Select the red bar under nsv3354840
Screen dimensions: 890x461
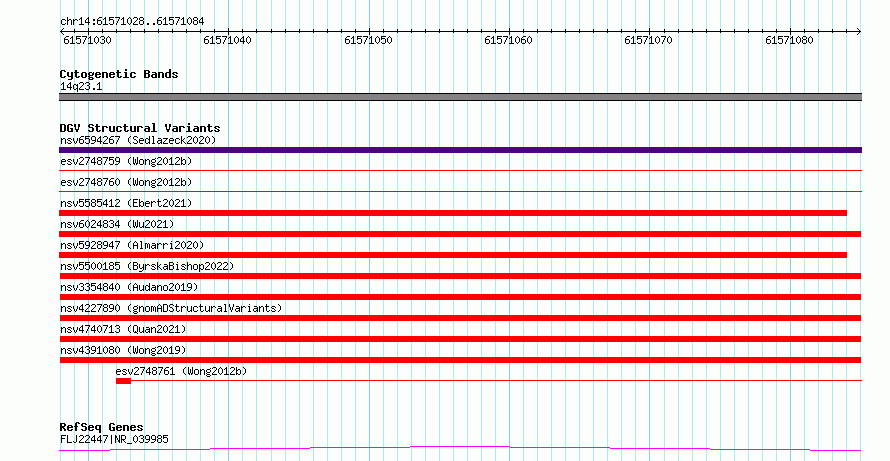460,297
